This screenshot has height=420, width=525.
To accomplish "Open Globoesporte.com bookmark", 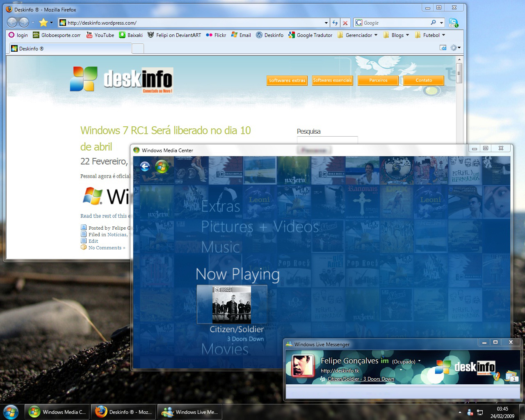I will pos(57,35).
